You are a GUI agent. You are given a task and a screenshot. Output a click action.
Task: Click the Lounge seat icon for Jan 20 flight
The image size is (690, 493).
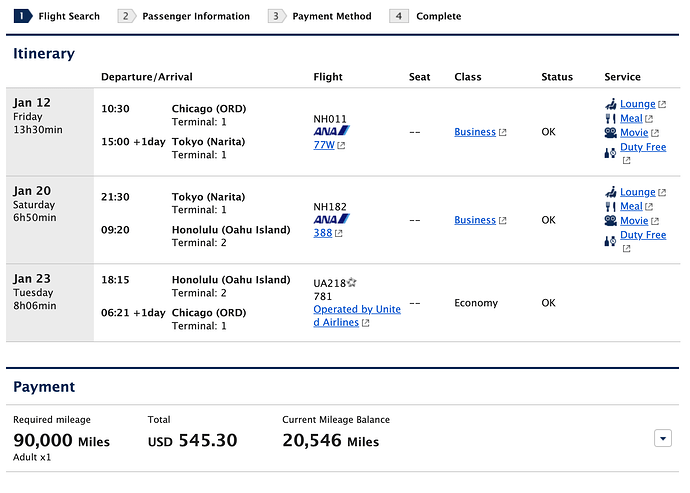point(610,192)
